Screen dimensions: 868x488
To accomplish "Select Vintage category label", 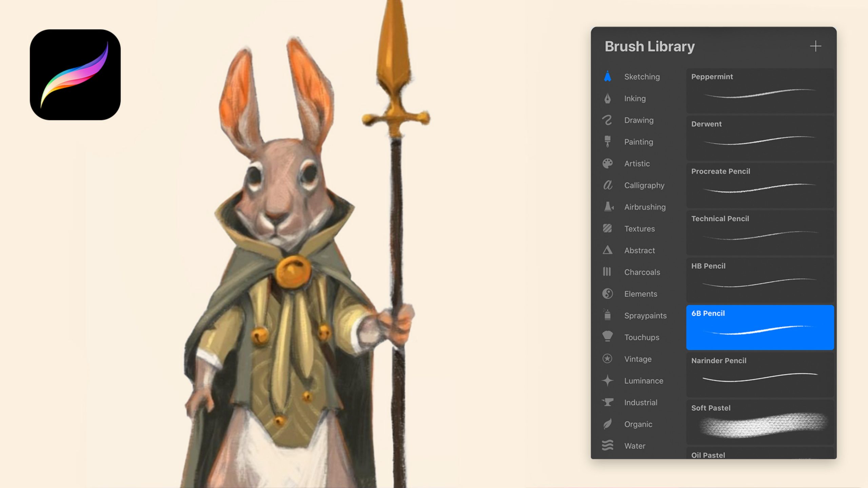I will pos(638,359).
